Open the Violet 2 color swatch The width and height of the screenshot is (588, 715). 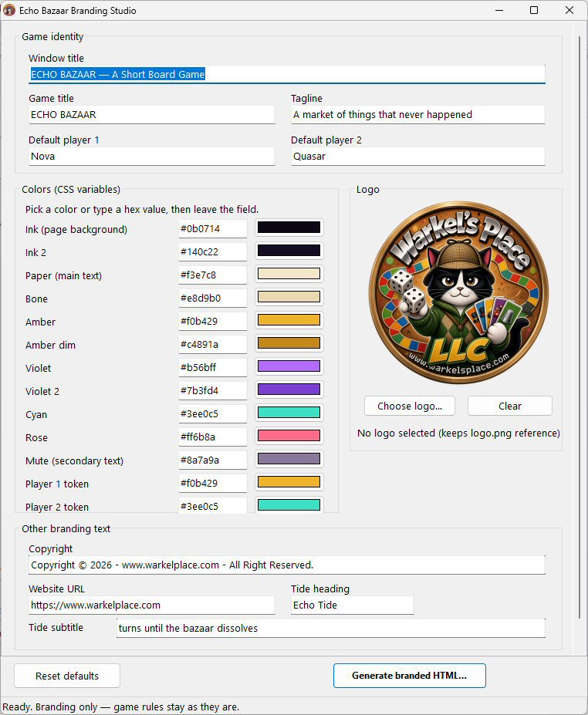pyautogui.click(x=289, y=390)
